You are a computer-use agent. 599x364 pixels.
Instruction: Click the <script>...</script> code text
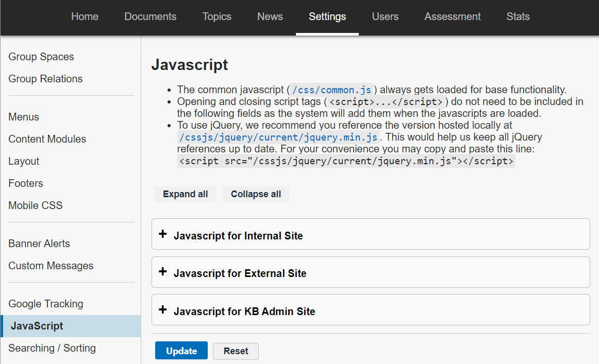pos(386,102)
